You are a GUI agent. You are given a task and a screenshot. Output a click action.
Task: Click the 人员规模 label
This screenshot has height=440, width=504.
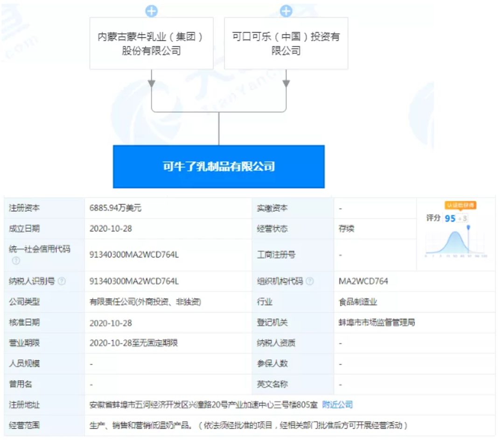24,363
